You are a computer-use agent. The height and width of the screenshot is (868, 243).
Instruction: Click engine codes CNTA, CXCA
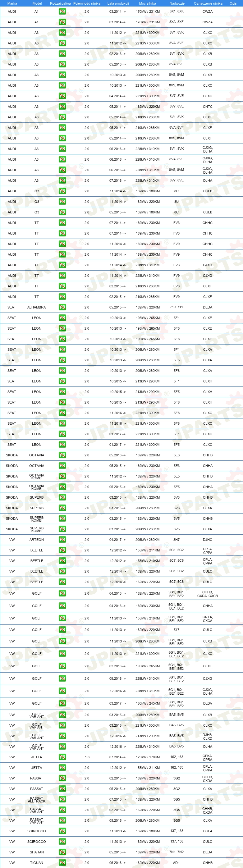coord(208,619)
